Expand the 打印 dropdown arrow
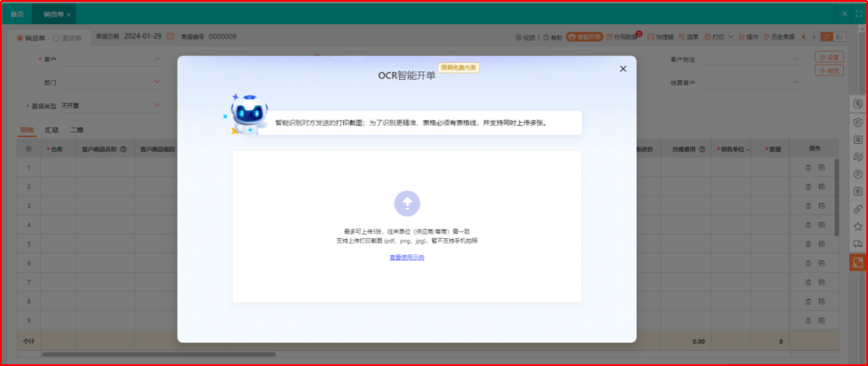Screen dimensions: 868x366 [x=730, y=37]
